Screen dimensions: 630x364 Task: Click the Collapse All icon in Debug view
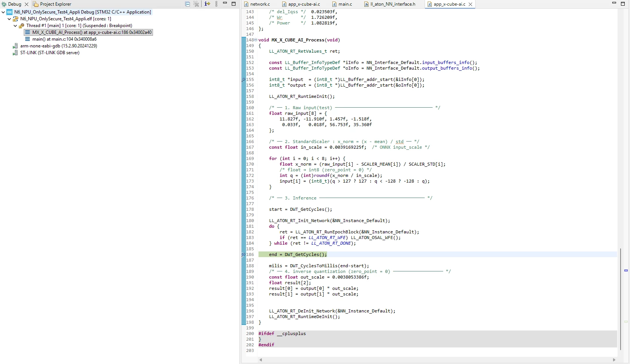[188, 4]
